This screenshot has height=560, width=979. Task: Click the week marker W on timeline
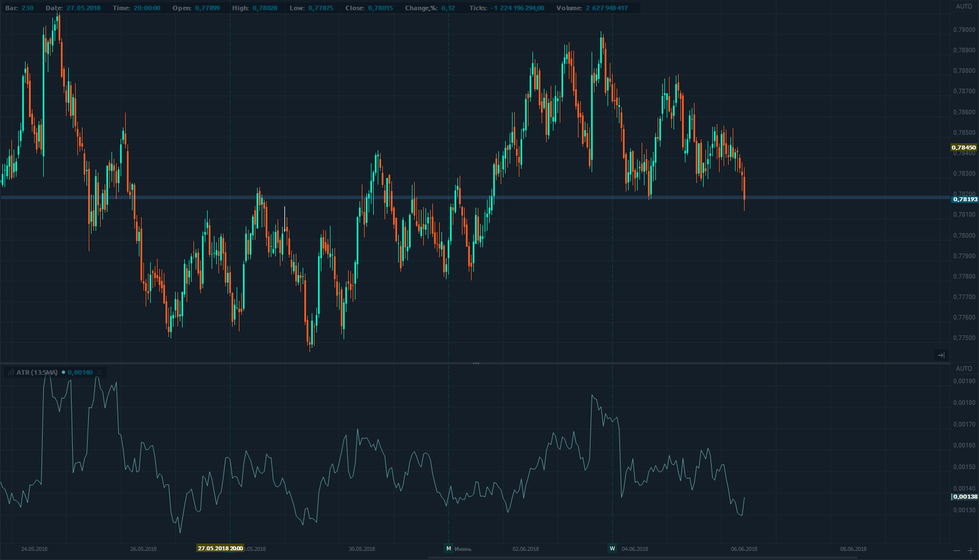[x=612, y=549]
